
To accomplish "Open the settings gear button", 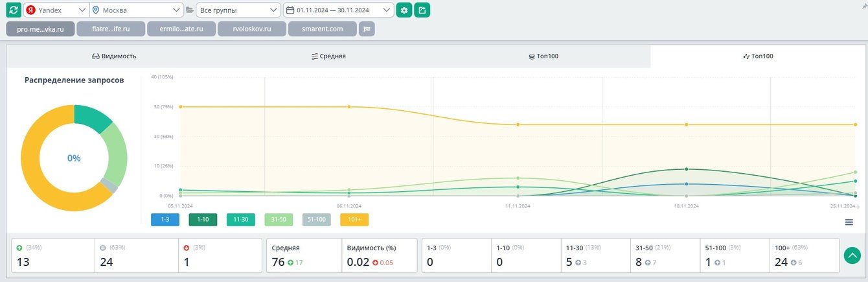I will [x=404, y=10].
